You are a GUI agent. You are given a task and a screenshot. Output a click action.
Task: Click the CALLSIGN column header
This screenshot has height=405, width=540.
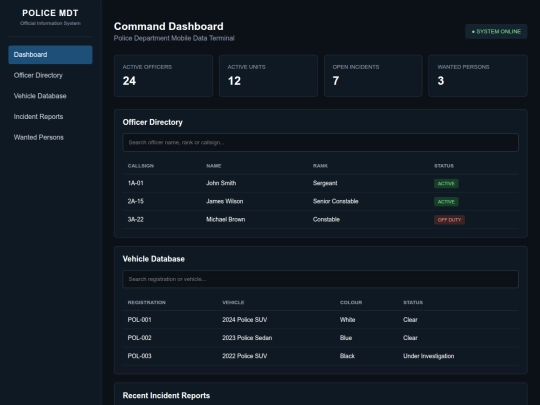[x=141, y=166]
